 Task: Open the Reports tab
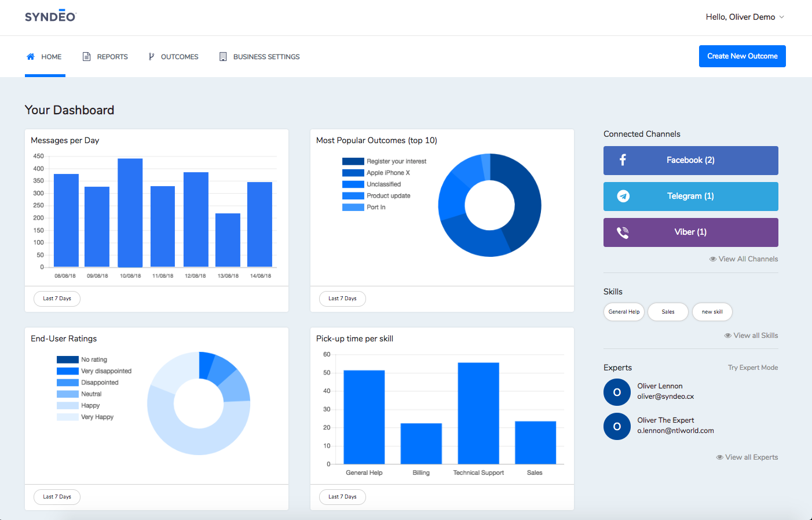click(x=105, y=57)
